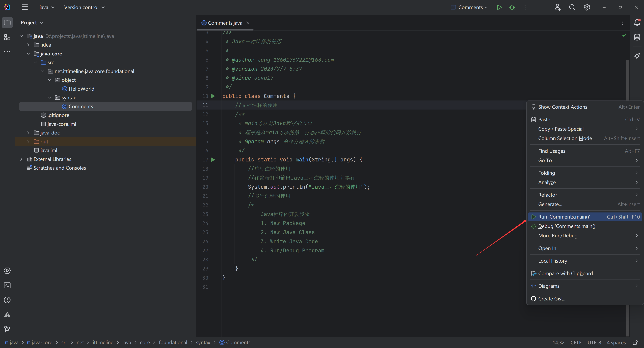
Task: Expand the .idea folder
Action: pos(29,45)
